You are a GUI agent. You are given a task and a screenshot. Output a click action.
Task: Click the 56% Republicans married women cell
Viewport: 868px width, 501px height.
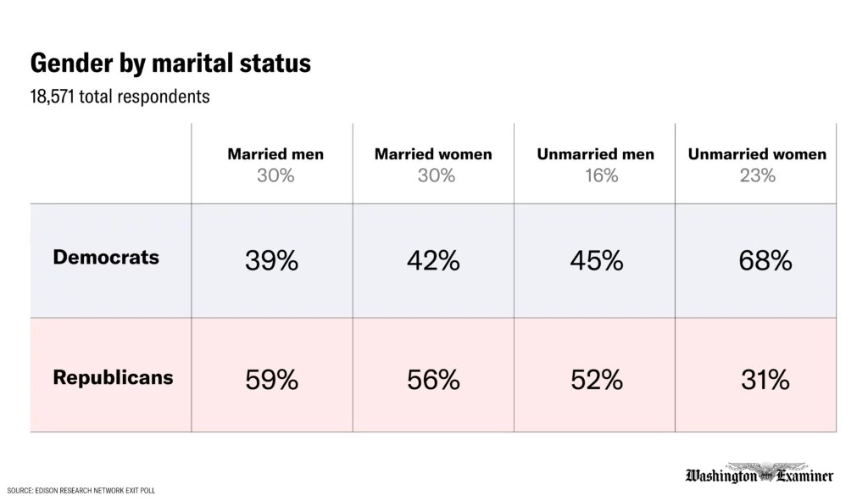[x=433, y=380]
